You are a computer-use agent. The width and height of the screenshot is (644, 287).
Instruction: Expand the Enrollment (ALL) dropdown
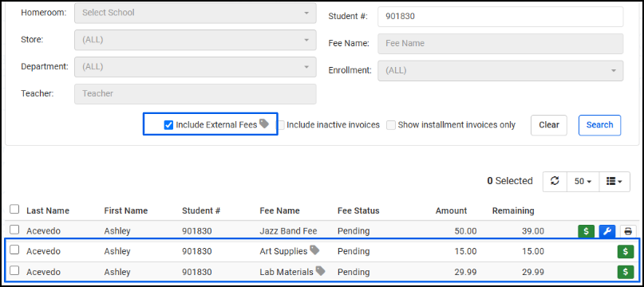coord(500,71)
